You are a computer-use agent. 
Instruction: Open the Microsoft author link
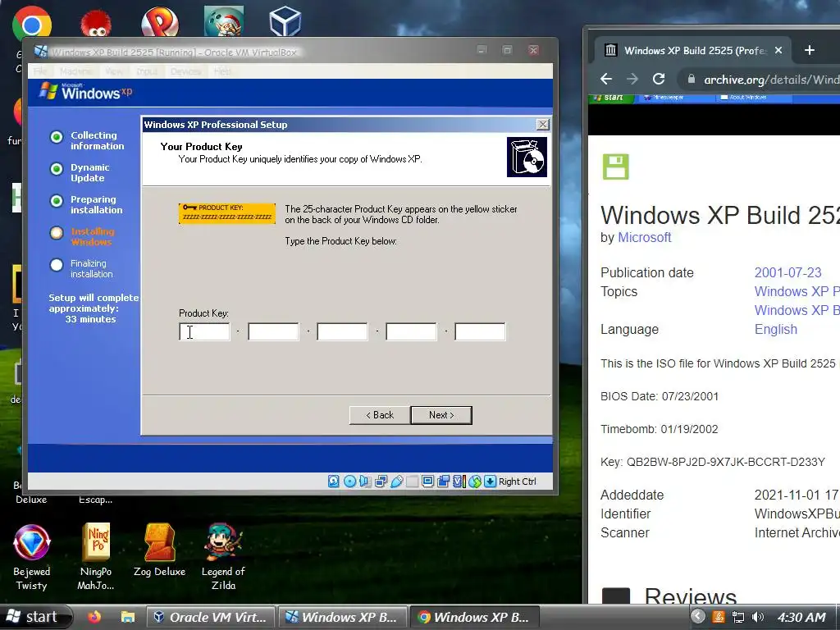point(645,237)
